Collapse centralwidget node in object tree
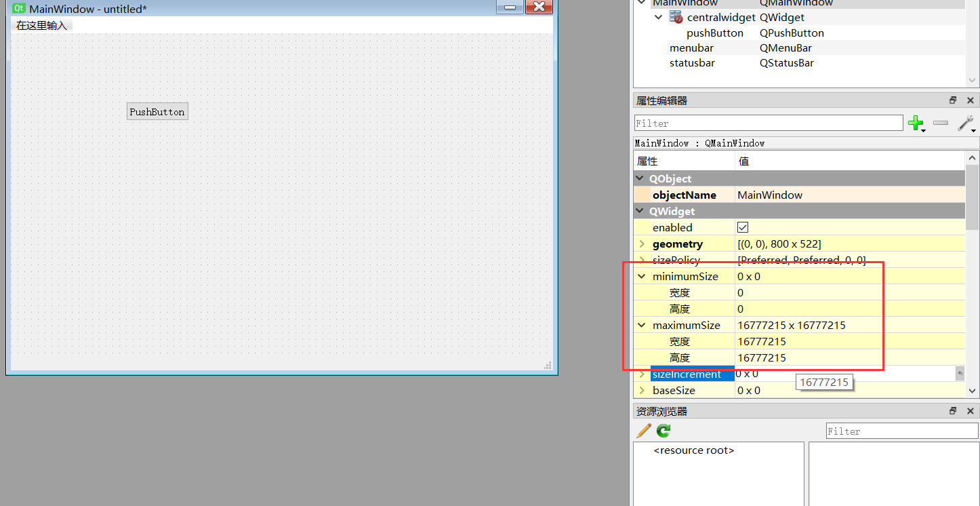This screenshot has height=506, width=980. pyautogui.click(x=659, y=17)
